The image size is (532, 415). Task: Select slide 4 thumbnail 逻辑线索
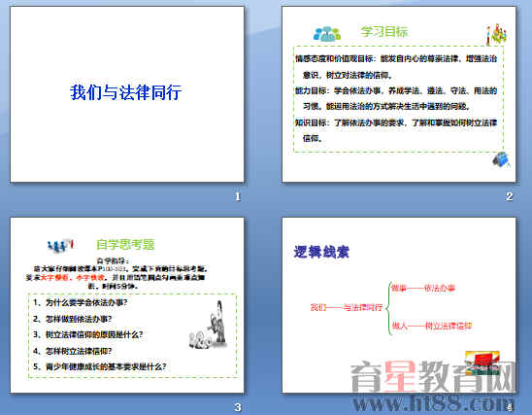(x=399, y=305)
